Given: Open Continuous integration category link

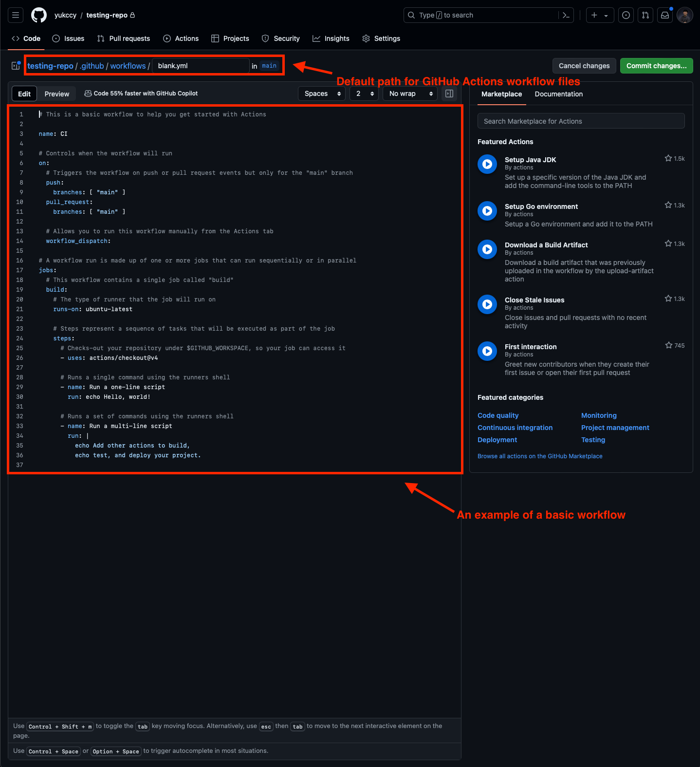Looking at the screenshot, I should coord(515,428).
